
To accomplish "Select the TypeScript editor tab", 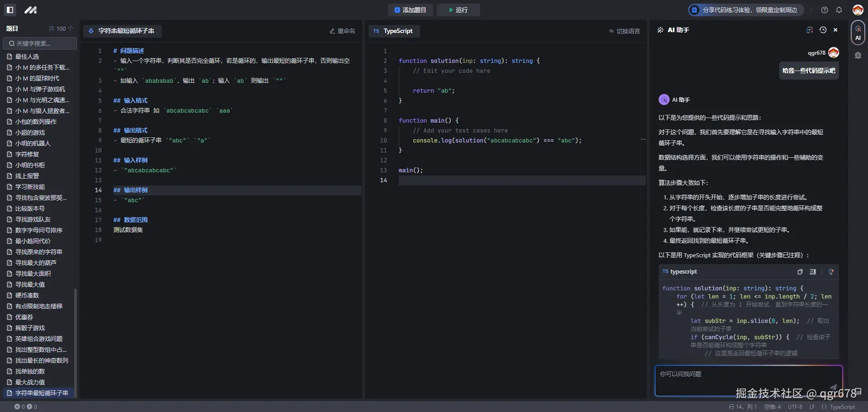I will [x=393, y=31].
